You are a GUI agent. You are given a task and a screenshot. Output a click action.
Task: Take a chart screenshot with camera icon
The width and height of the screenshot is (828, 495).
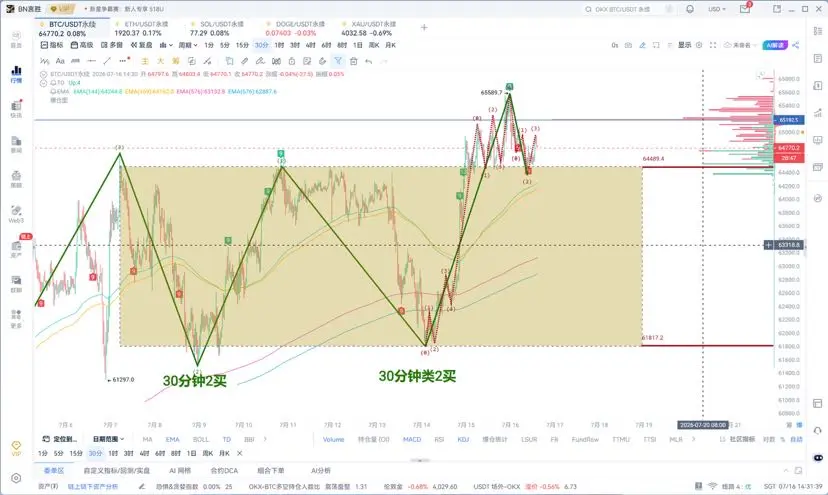click(x=628, y=45)
